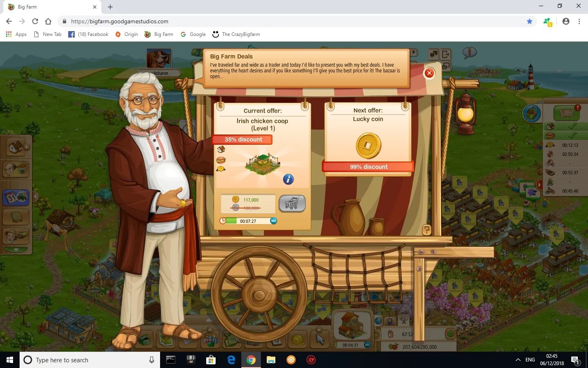Click the burger completed task row
The height and width of the screenshot is (368, 588).
(x=565, y=135)
